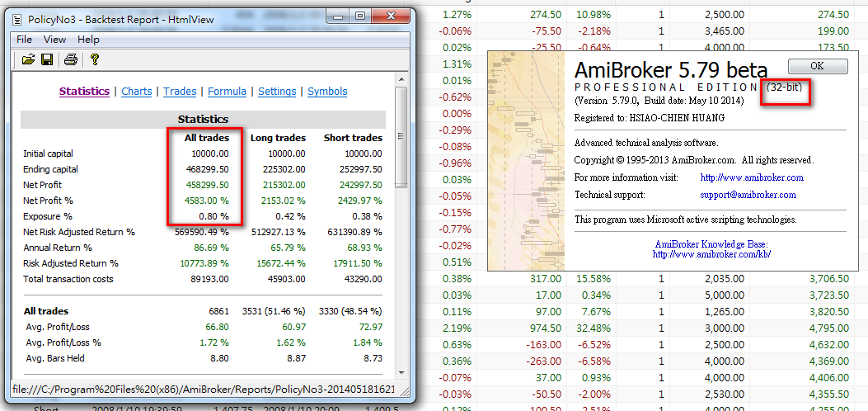The width and height of the screenshot is (868, 411).
Task: Maximize the Backtest Report window
Action: tap(361, 17)
